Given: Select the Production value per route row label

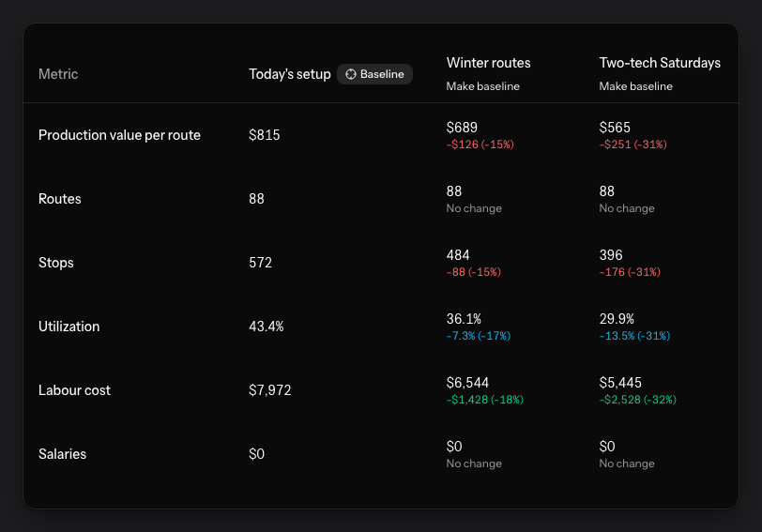Looking at the screenshot, I should (119, 135).
